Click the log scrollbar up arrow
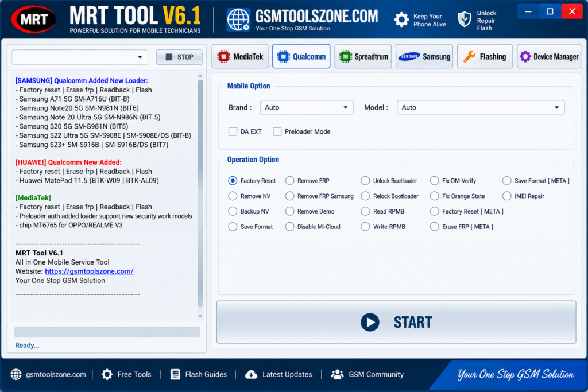 point(200,76)
